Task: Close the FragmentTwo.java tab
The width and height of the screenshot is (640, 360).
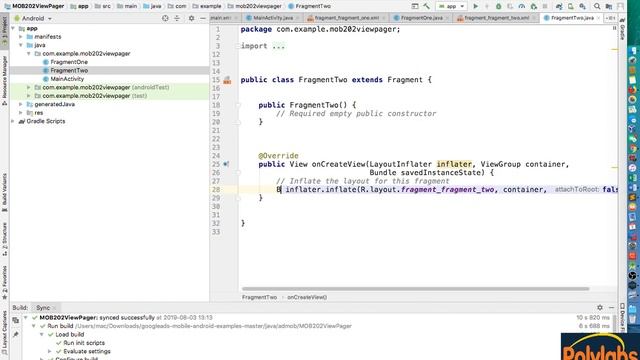Action: (x=598, y=18)
